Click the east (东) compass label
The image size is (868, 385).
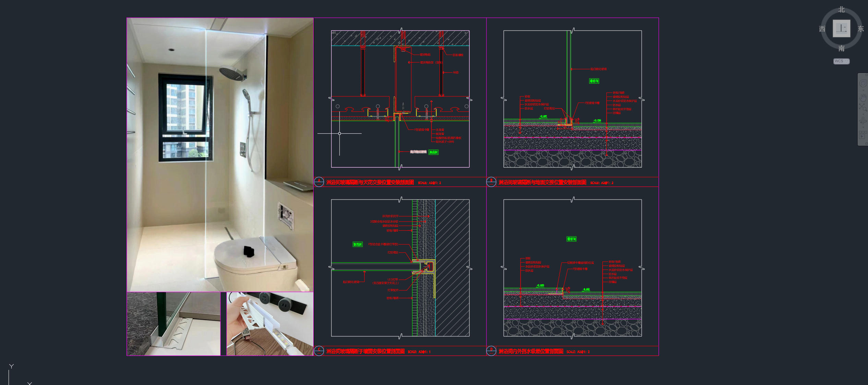tap(860, 29)
